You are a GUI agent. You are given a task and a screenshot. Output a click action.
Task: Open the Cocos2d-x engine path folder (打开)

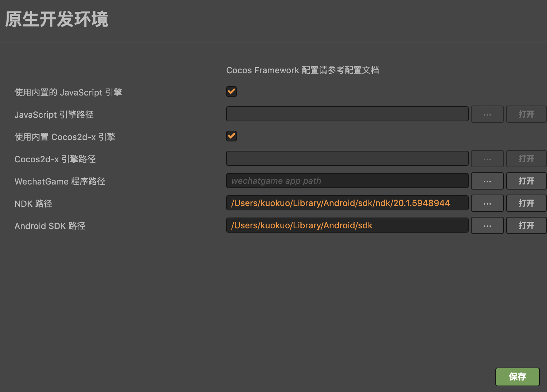pyautogui.click(x=526, y=159)
